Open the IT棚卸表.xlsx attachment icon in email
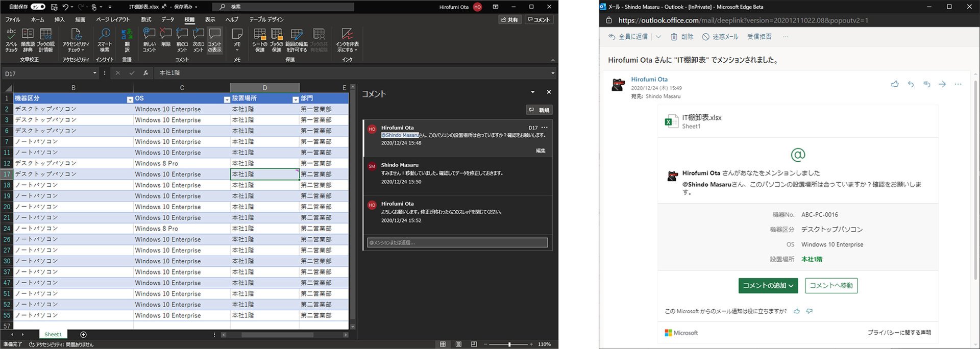980x349 pixels. tap(671, 121)
